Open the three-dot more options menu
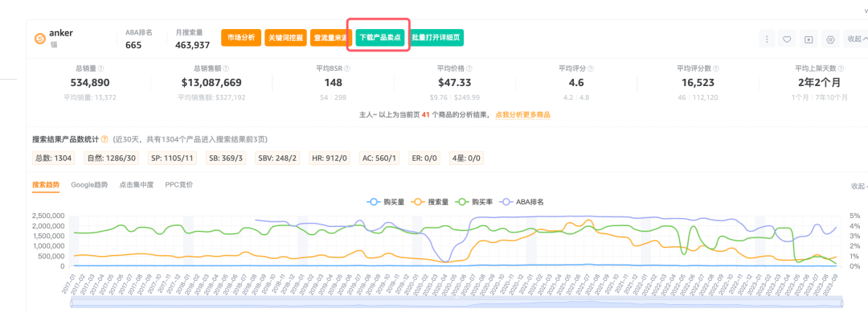The width and height of the screenshot is (868, 313). 767,39
